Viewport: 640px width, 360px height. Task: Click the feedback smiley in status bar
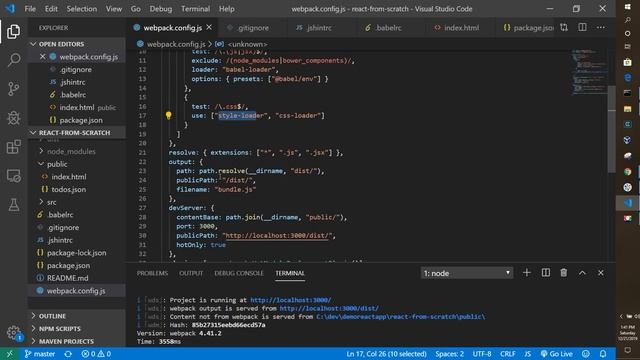point(586,354)
